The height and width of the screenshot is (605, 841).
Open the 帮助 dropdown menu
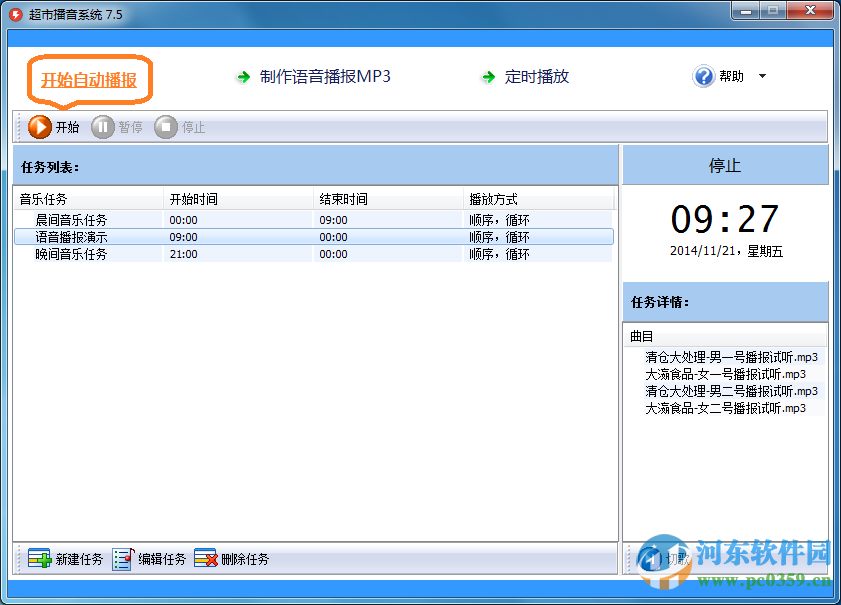(760, 77)
